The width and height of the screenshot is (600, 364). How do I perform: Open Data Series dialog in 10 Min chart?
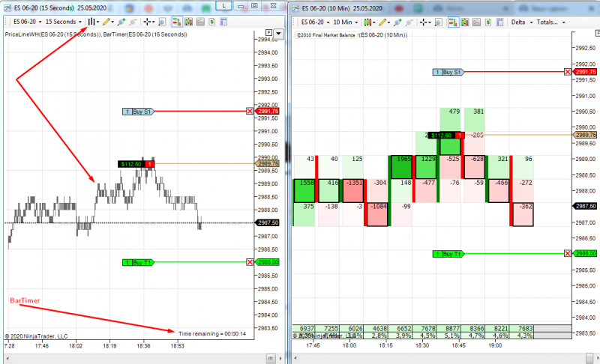point(465,22)
